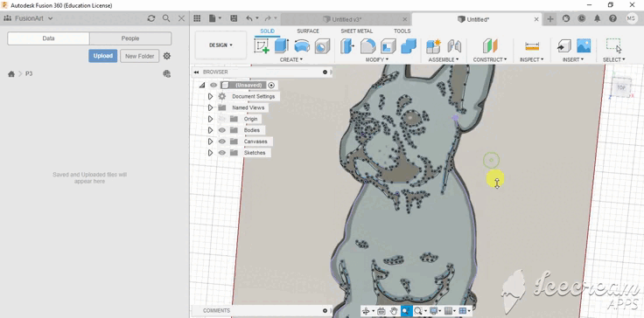Viewport: 644px width, 318px height.
Task: Click the New Component icon
Action: point(433,45)
